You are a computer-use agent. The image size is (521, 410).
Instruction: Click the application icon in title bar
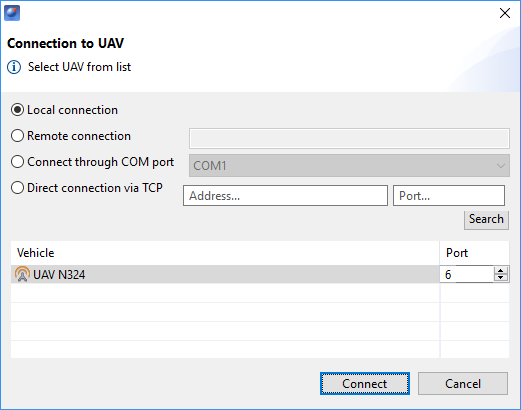(12, 13)
